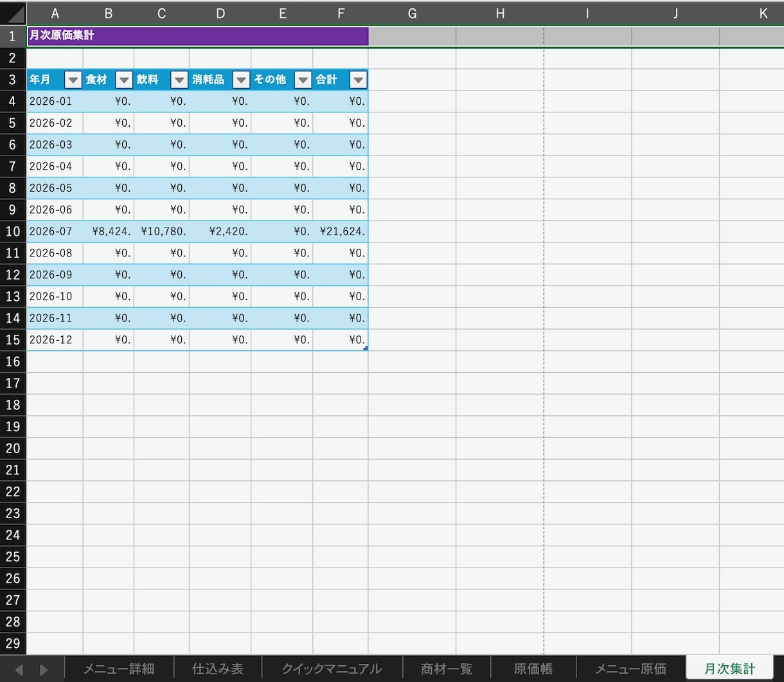Screen dimensions: 784x682
Task: Click the table resize handle at F15
Action: (x=366, y=348)
